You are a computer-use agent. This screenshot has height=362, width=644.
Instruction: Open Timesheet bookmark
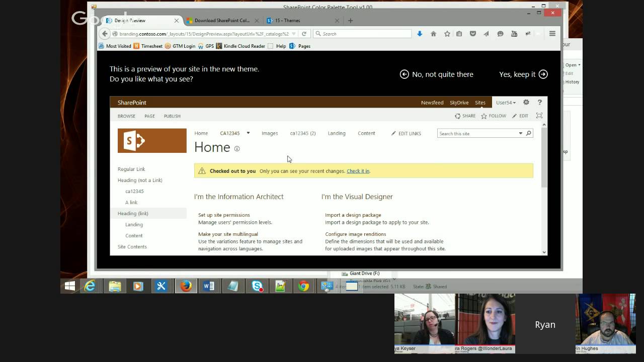[148, 46]
